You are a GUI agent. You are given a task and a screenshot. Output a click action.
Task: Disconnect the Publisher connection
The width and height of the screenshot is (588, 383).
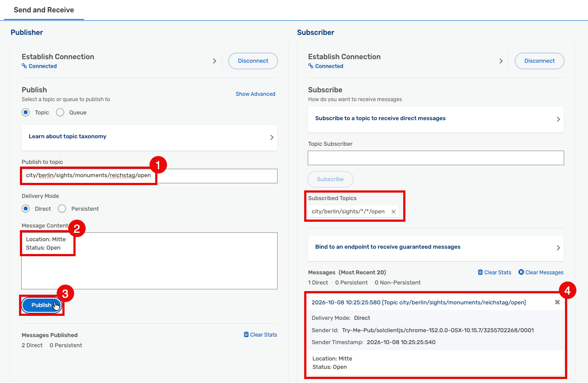click(253, 61)
